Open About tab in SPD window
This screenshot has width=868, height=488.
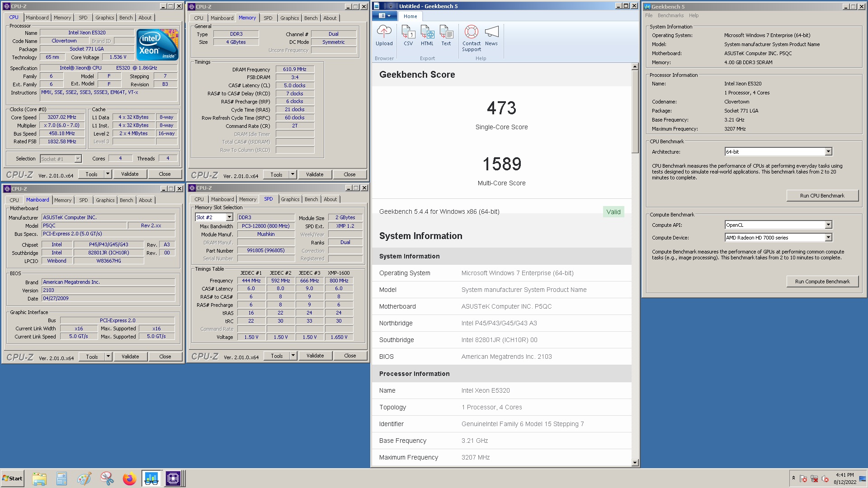(330, 199)
